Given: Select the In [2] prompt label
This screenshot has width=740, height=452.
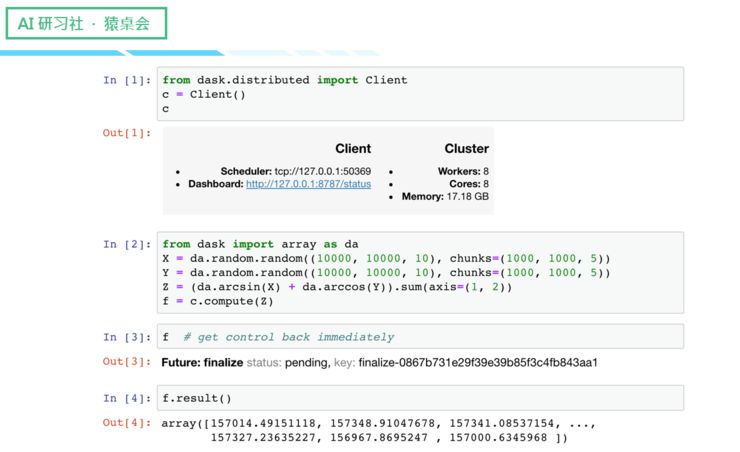Looking at the screenshot, I should tap(127, 244).
